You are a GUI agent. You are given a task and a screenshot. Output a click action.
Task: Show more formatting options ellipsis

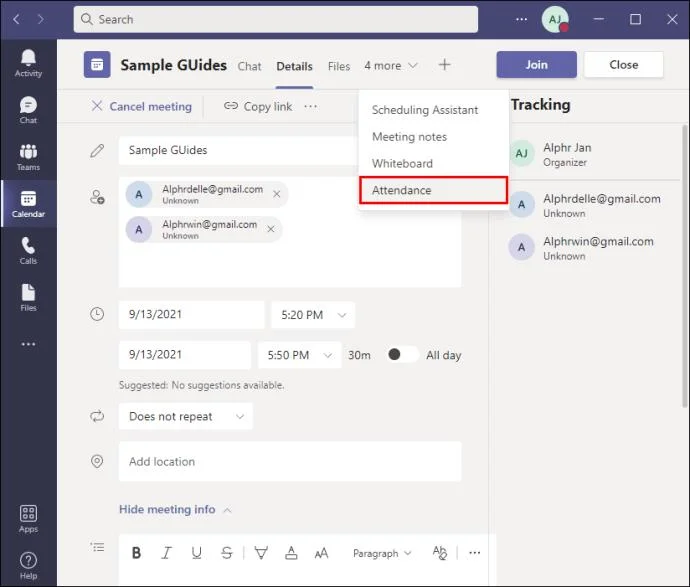[474, 553]
